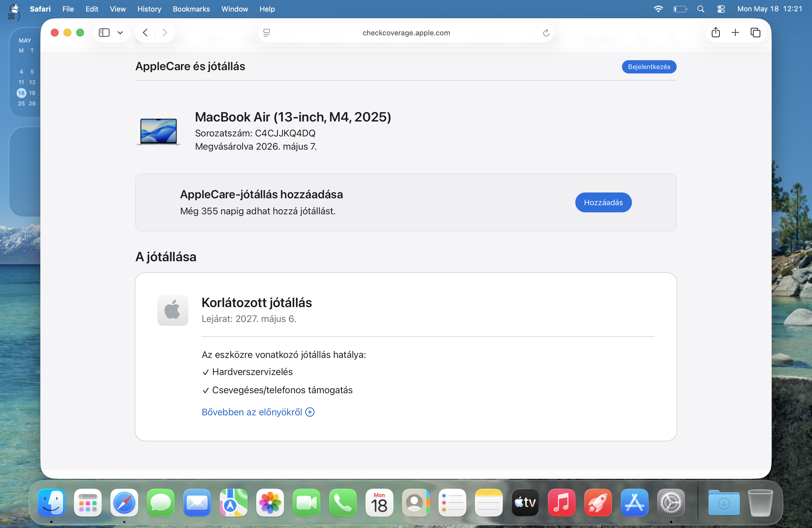This screenshot has width=812, height=528.
Task: Open the sidebar tab group dropdown chevron
Action: 120,33
